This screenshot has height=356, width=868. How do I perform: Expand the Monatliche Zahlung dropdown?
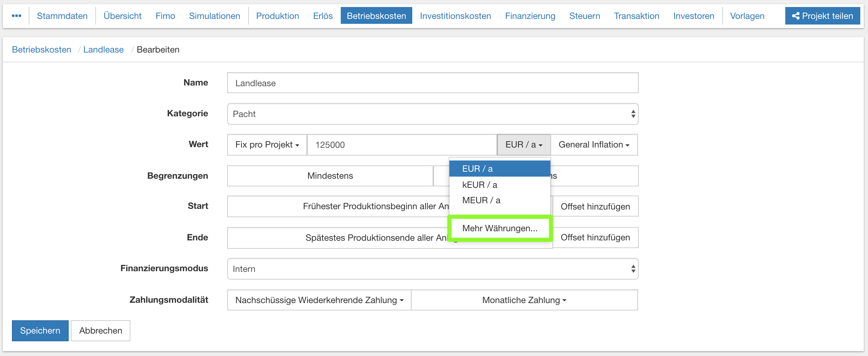(x=524, y=300)
